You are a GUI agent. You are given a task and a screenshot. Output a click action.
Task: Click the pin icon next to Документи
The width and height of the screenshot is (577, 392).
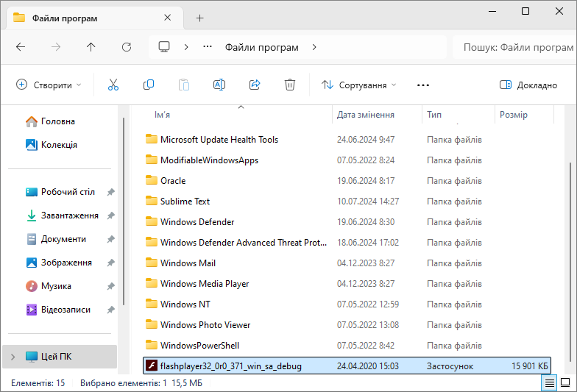[x=110, y=239]
